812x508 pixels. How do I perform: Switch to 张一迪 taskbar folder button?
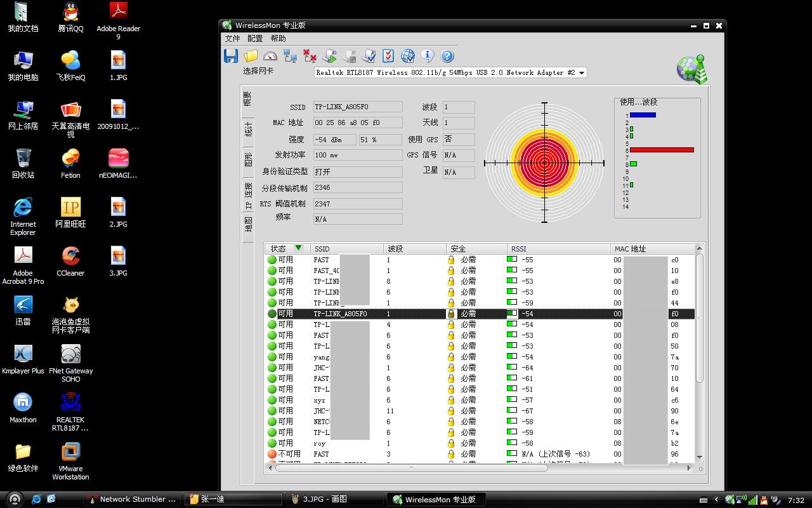pyautogui.click(x=233, y=499)
